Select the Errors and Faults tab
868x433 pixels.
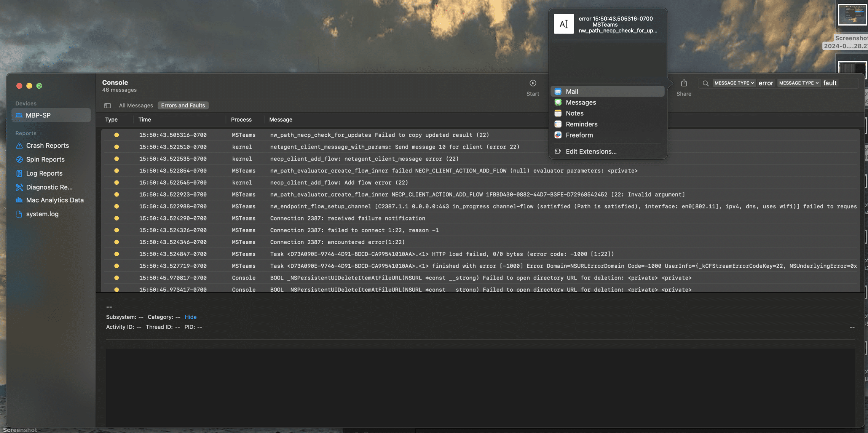(183, 105)
